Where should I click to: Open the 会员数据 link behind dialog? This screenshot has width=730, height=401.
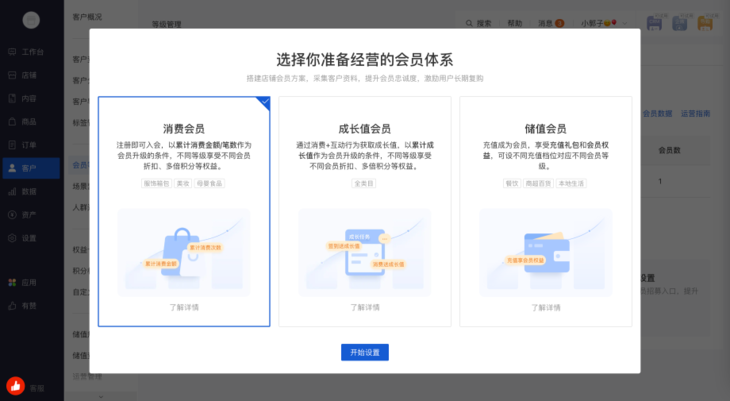[657, 114]
